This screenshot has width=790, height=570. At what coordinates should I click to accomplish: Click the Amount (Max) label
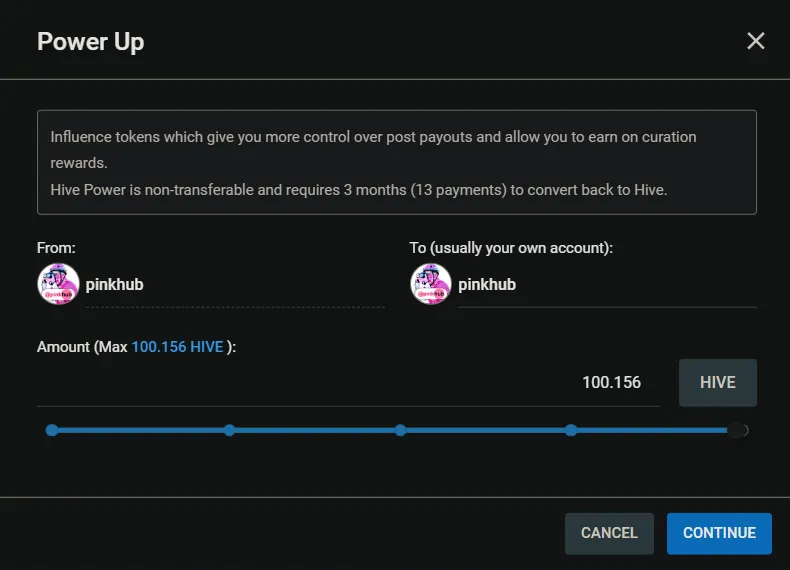[137, 347]
